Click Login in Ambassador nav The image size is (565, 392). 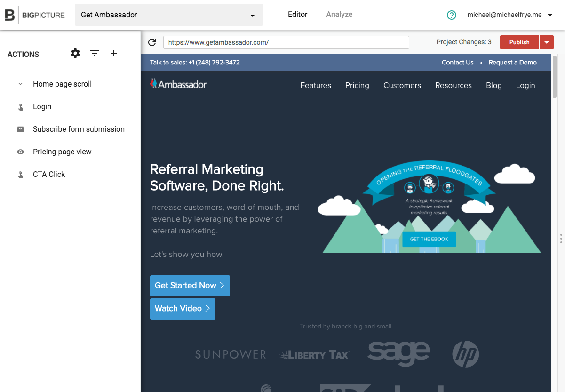click(x=525, y=85)
